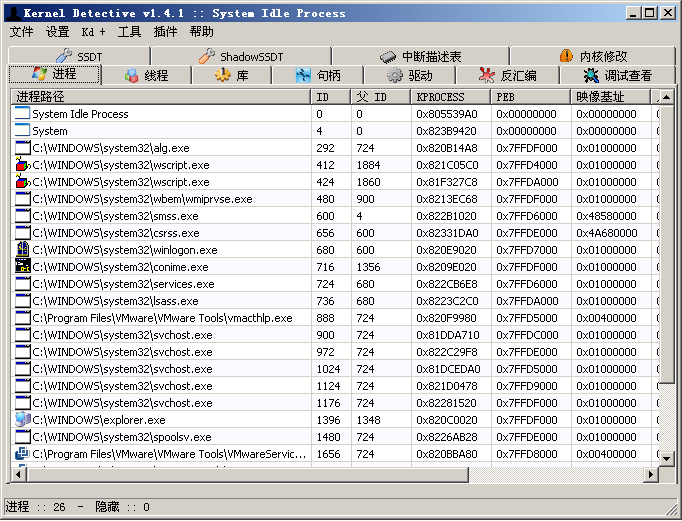Click the 进程 :: 26 status bar entry

coord(36,507)
